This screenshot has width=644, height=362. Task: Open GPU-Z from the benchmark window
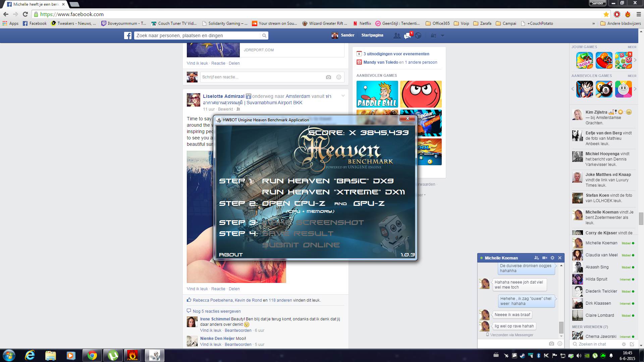tap(369, 203)
